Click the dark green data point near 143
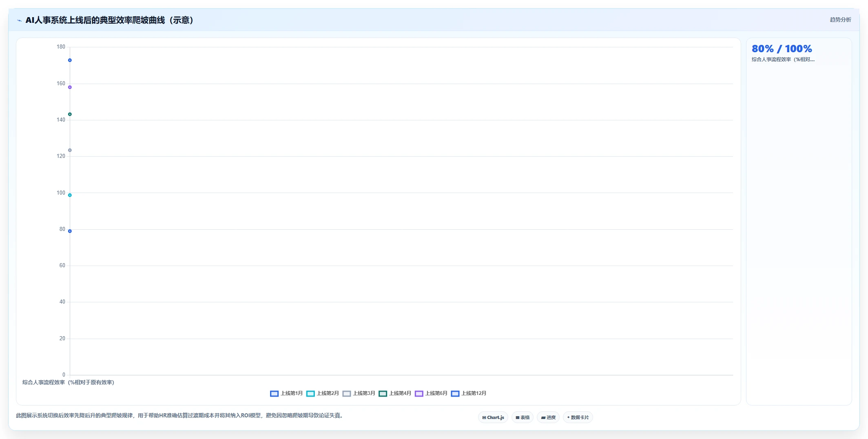The image size is (868, 439). [70, 114]
